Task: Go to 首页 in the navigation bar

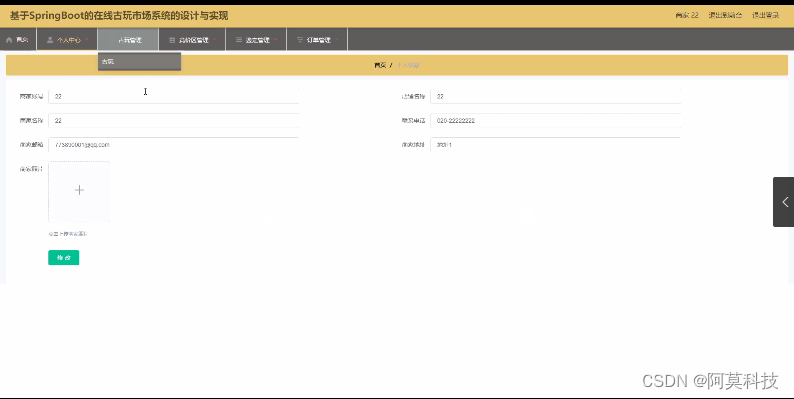Action: coord(18,39)
